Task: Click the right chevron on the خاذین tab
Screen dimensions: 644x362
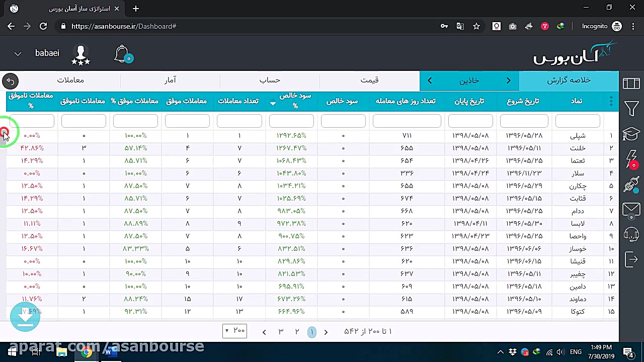Action: coord(508,80)
